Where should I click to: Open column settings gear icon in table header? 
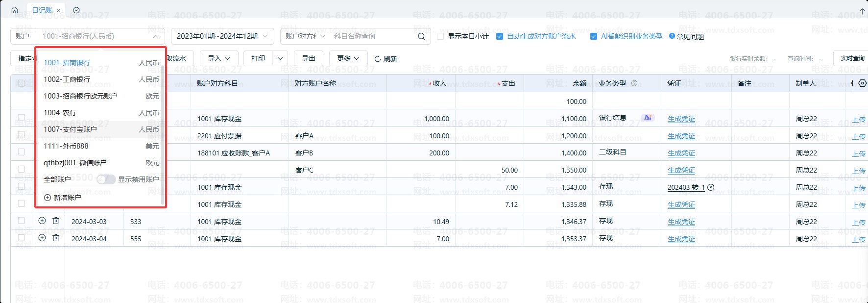click(x=863, y=83)
